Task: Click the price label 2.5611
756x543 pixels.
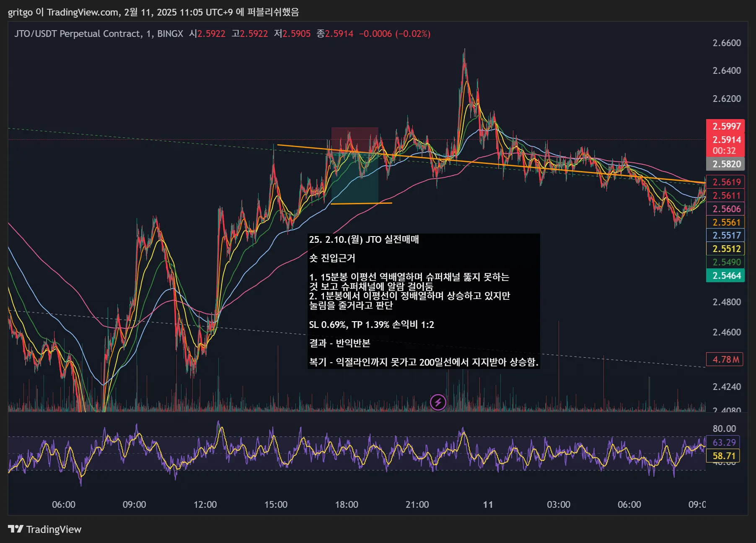Action: point(726,195)
